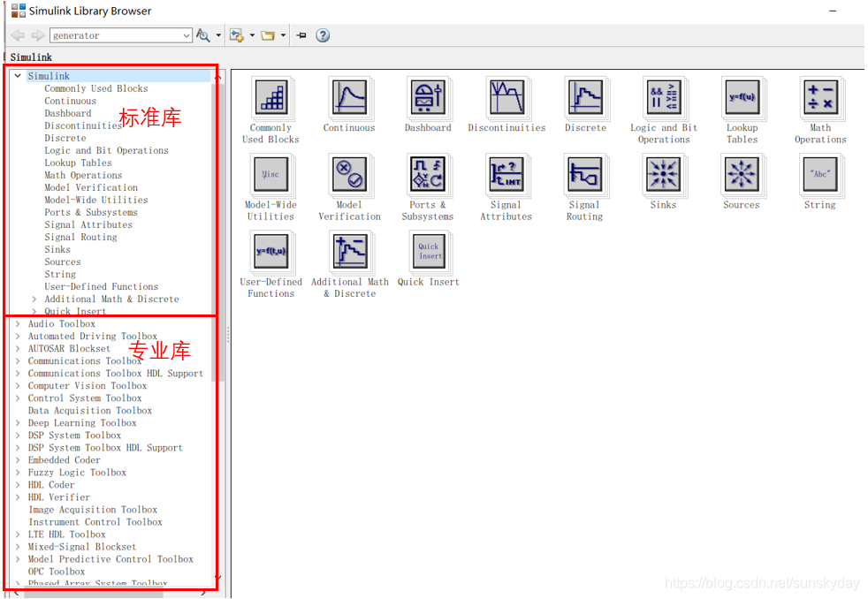
Task: Go forward with the right arrow button
Action: (x=38, y=35)
